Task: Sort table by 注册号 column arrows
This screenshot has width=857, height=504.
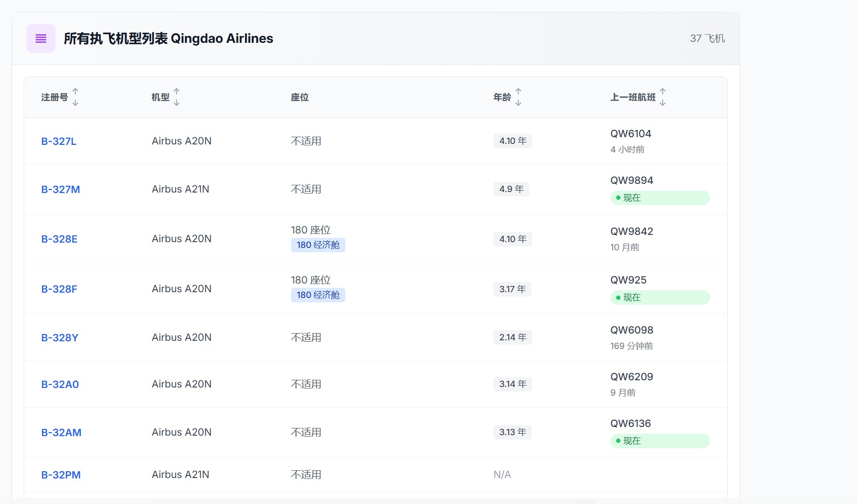Action: point(75,97)
